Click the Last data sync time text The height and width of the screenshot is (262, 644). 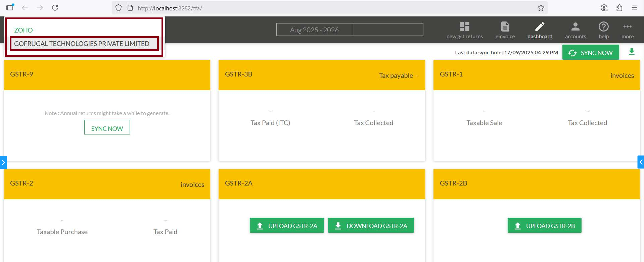(x=506, y=52)
